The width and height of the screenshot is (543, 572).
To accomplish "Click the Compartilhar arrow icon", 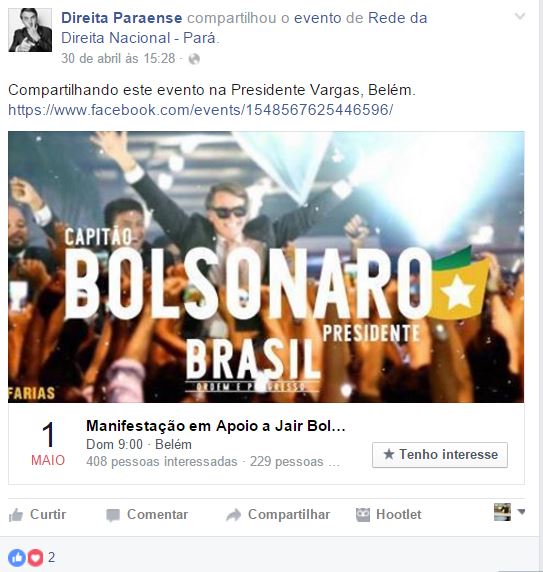I will (x=233, y=515).
